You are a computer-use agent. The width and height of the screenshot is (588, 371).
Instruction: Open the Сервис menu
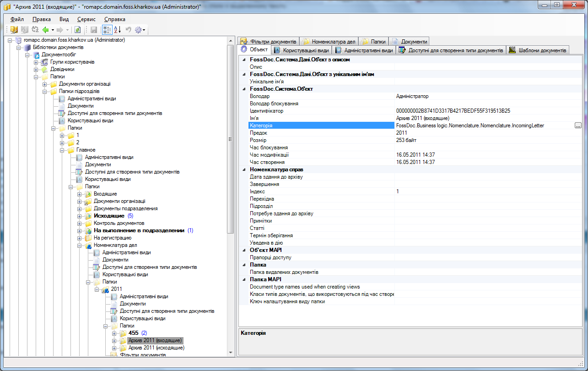coord(86,19)
